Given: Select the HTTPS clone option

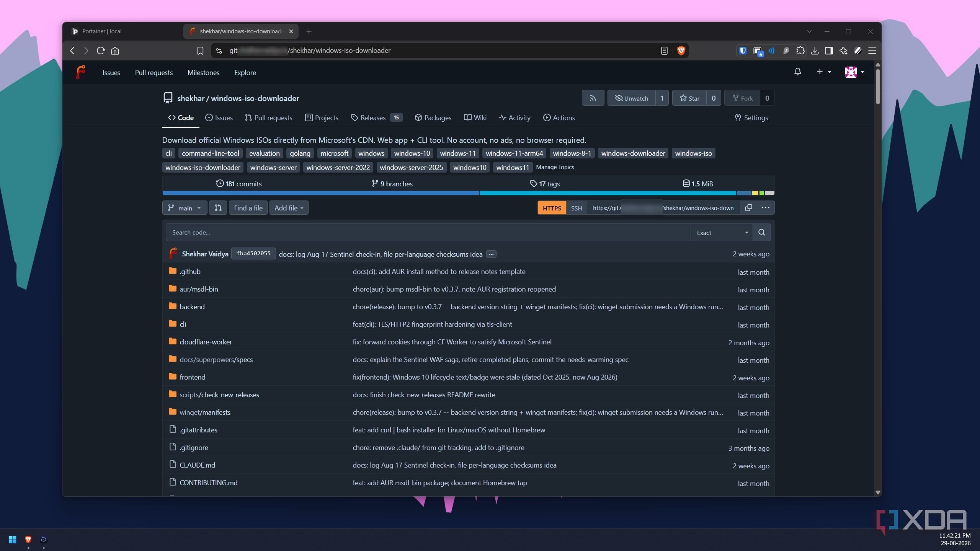Looking at the screenshot, I should point(552,208).
